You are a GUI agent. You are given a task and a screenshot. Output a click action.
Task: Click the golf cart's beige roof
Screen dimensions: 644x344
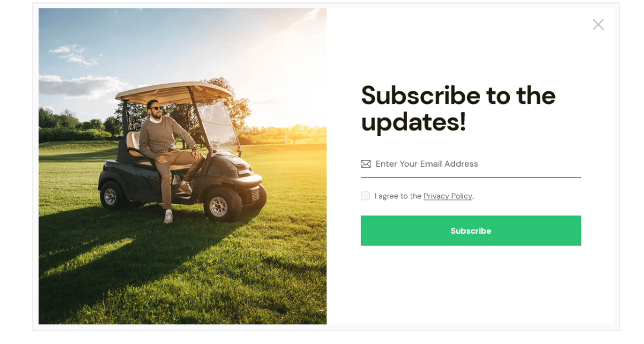[x=173, y=93]
